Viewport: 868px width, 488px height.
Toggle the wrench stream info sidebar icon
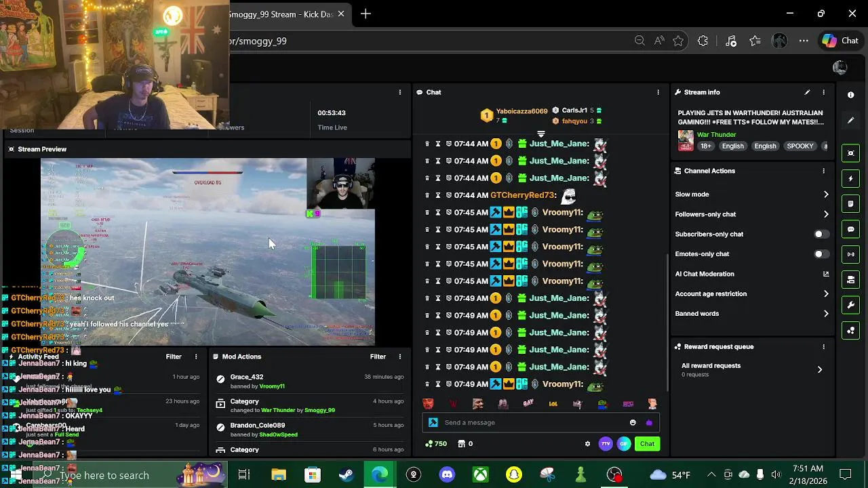[x=851, y=305]
